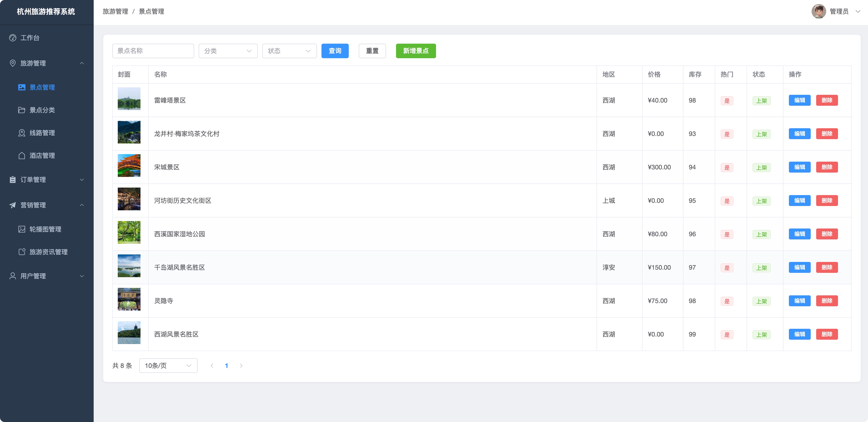Image resolution: width=868 pixels, height=422 pixels.
Task: Click the 旅游管理 location pin icon
Action: tap(13, 63)
